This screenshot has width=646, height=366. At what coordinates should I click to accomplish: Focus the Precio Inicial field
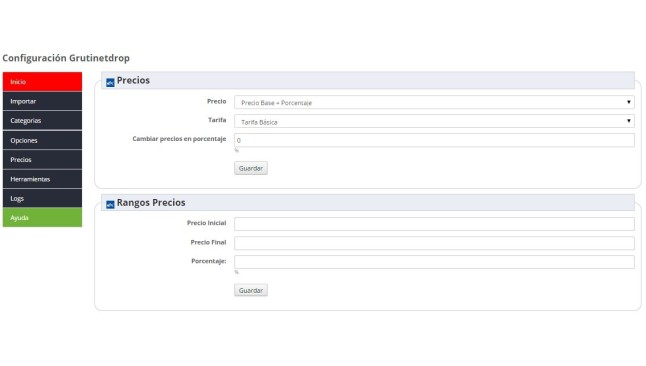click(x=434, y=224)
